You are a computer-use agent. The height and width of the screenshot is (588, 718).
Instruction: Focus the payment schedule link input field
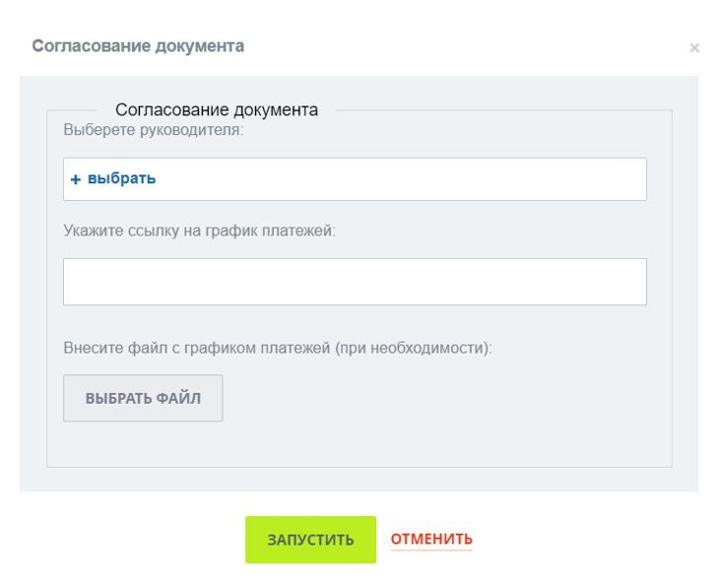[355, 282]
